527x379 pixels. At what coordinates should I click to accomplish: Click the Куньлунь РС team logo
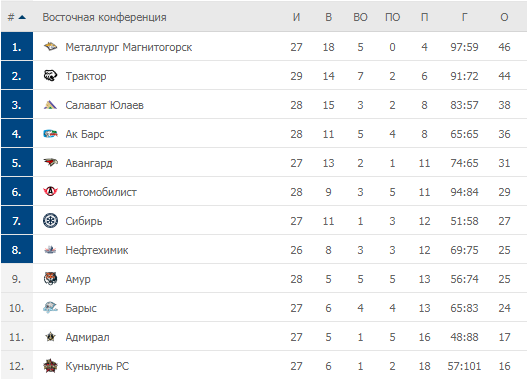point(50,366)
